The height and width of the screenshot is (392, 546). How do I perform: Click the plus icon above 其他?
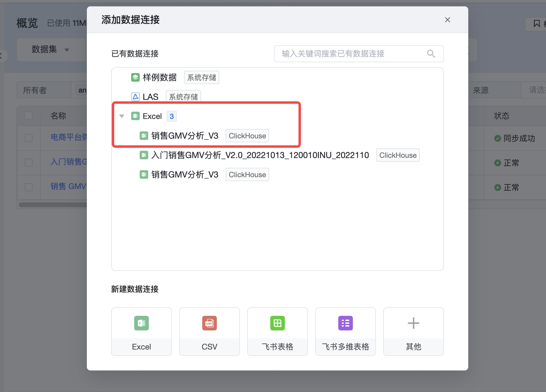pos(414,323)
